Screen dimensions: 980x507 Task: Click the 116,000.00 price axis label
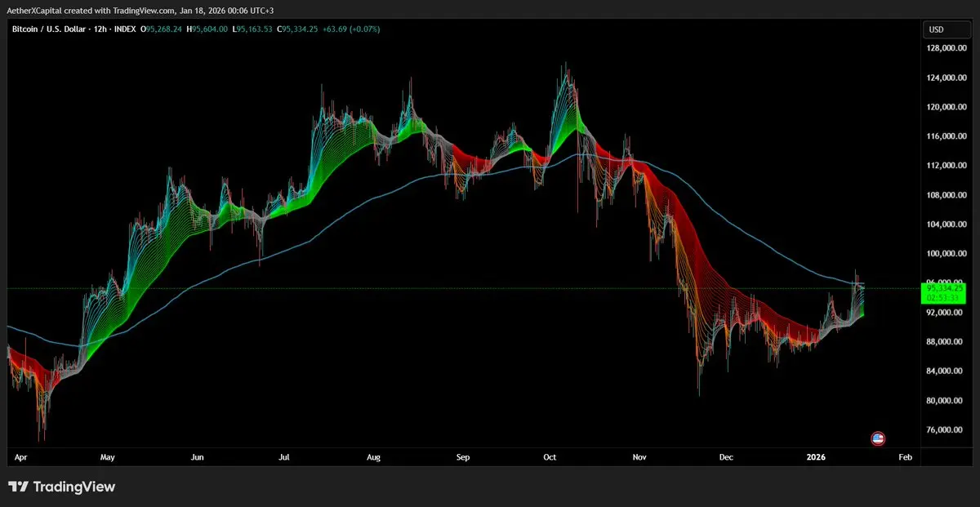946,136
